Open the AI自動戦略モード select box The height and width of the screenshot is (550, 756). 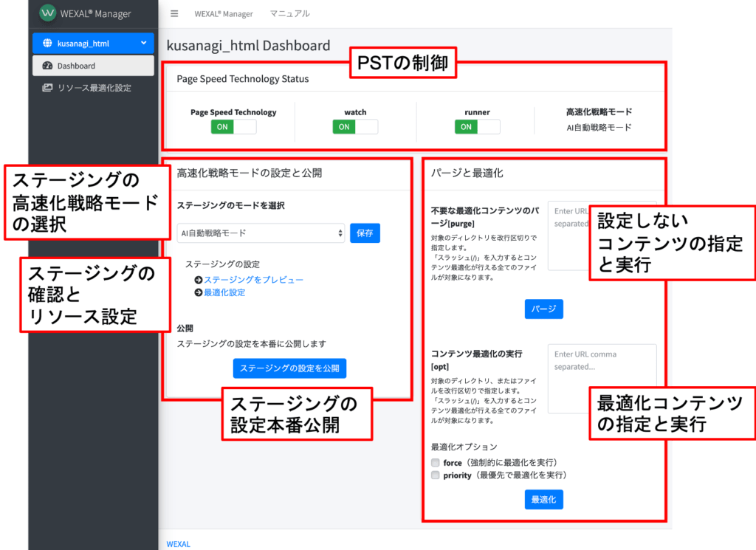(x=261, y=233)
